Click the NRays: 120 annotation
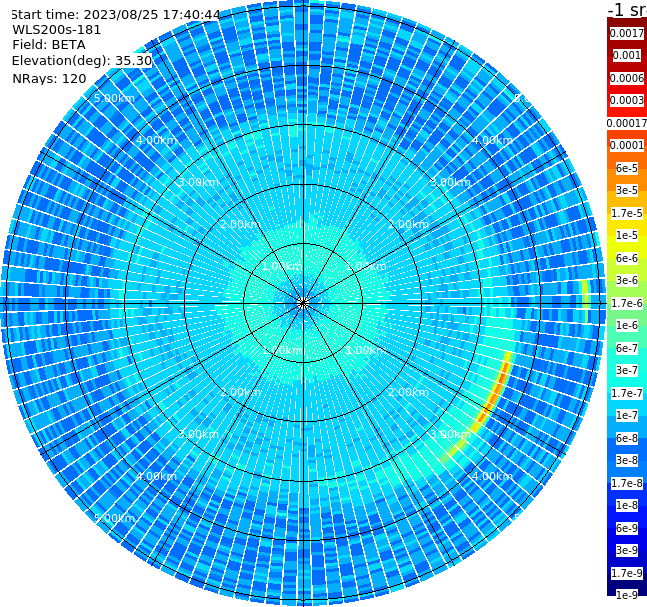647x607 pixels. coord(50,78)
